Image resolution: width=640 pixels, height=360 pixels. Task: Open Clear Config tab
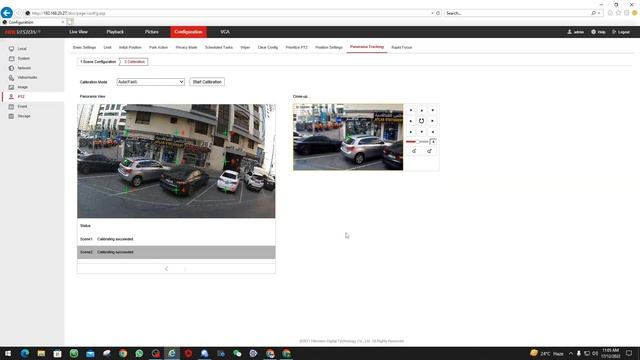(268, 47)
